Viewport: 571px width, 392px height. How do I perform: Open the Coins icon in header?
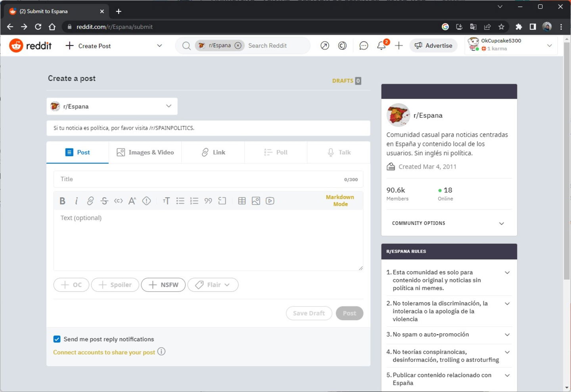[x=342, y=46]
